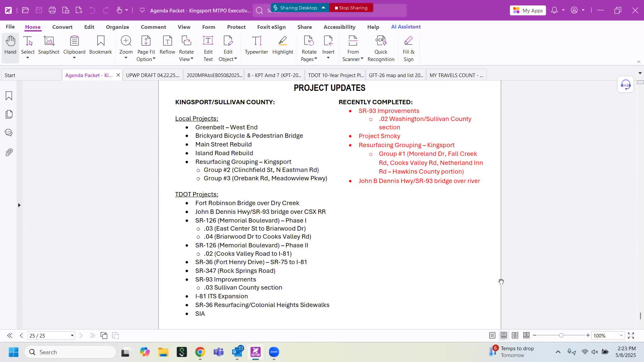This screenshot has width=644, height=362.
Task: Open the Comment ribbon tab
Action: point(153,27)
